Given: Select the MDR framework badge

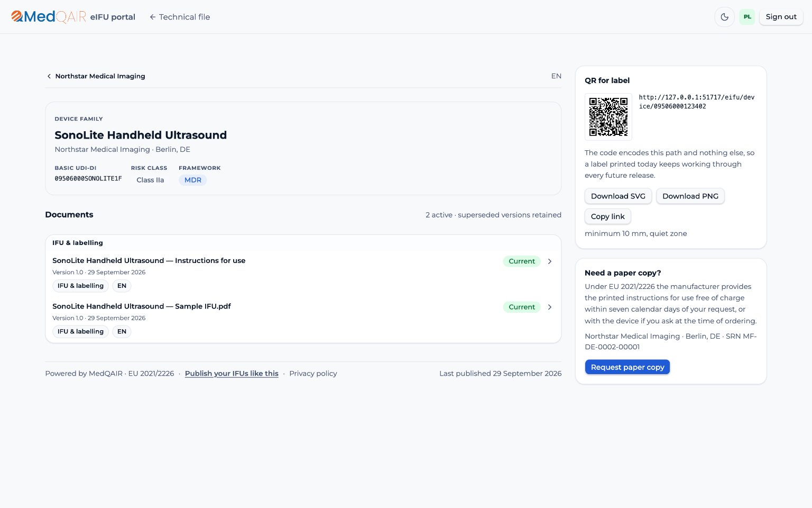Looking at the screenshot, I should coord(193,180).
